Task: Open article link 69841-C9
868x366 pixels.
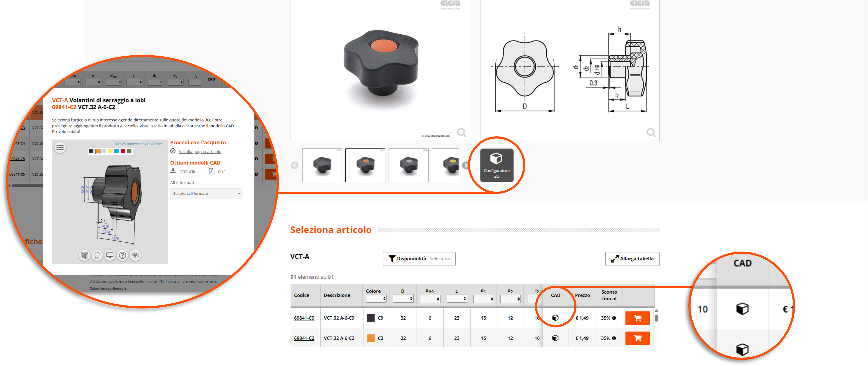Action: (304, 318)
